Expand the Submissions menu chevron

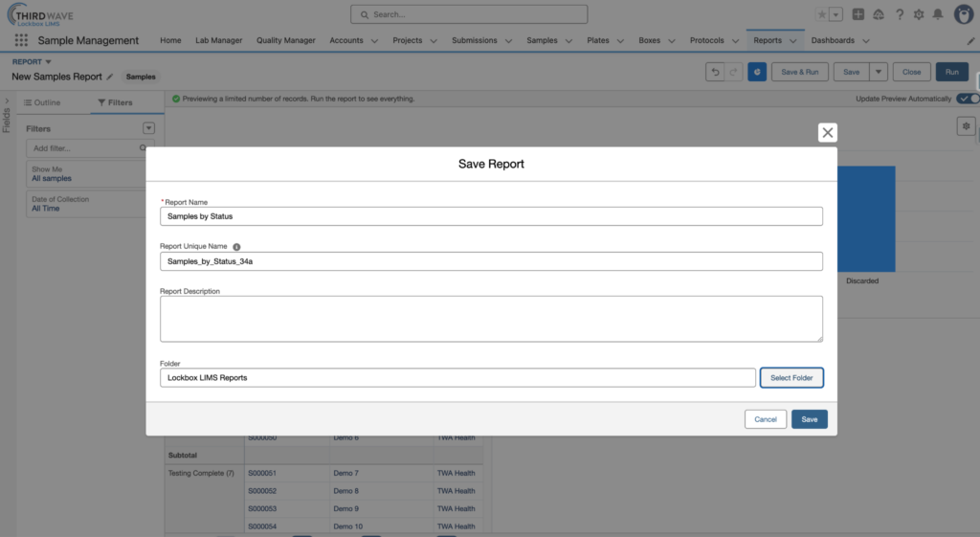(508, 40)
